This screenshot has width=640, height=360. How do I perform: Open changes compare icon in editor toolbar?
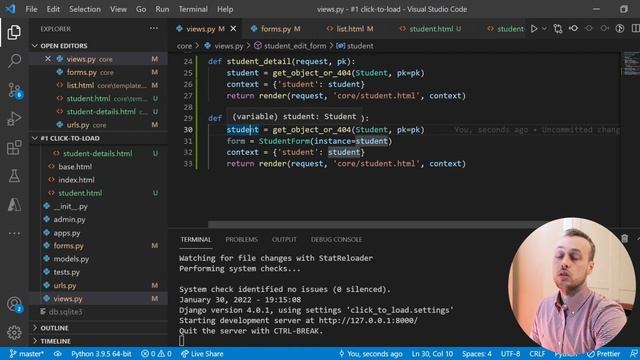pyautogui.click(x=558, y=29)
